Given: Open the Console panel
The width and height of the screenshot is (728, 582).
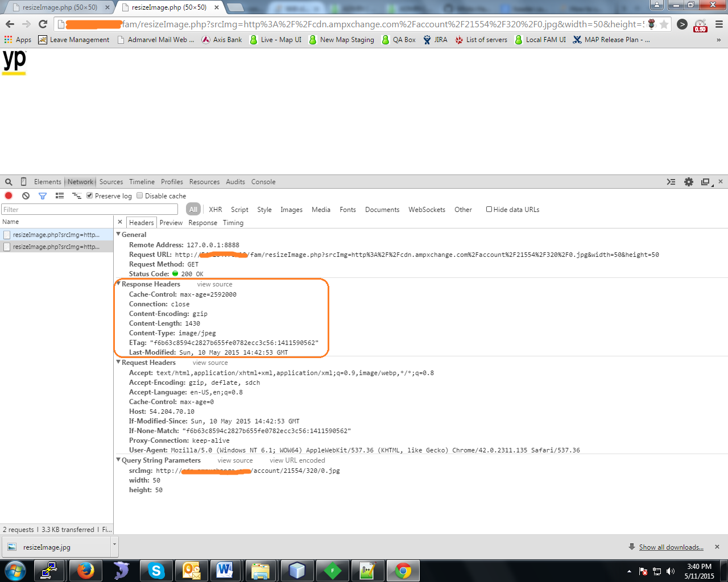Looking at the screenshot, I should coord(263,182).
